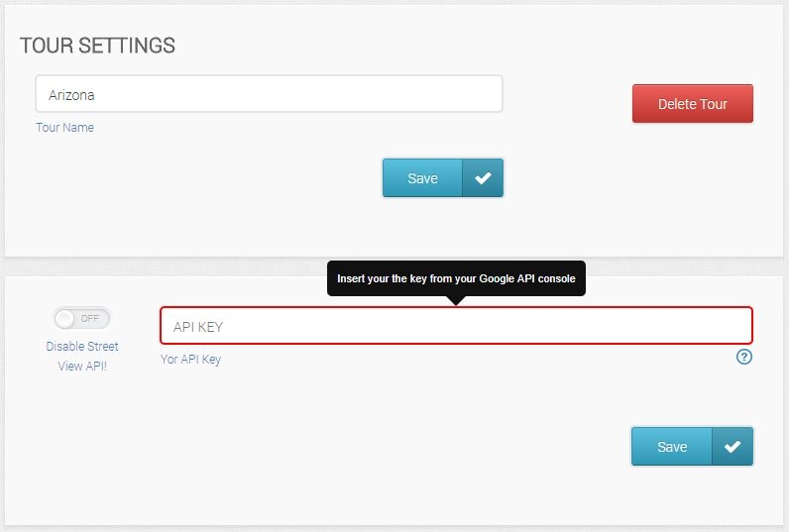
Task: Click the round knob of the OFF switch
Action: pos(65,318)
